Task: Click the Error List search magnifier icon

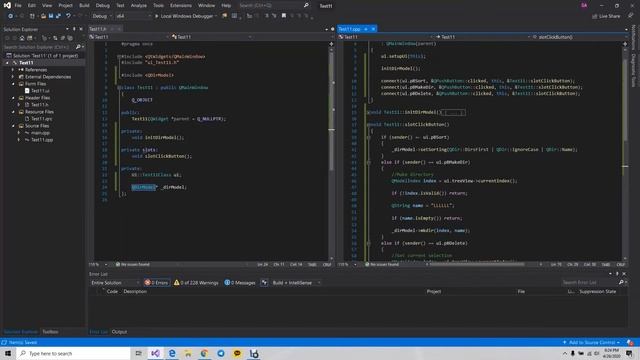Action: click(x=621, y=282)
